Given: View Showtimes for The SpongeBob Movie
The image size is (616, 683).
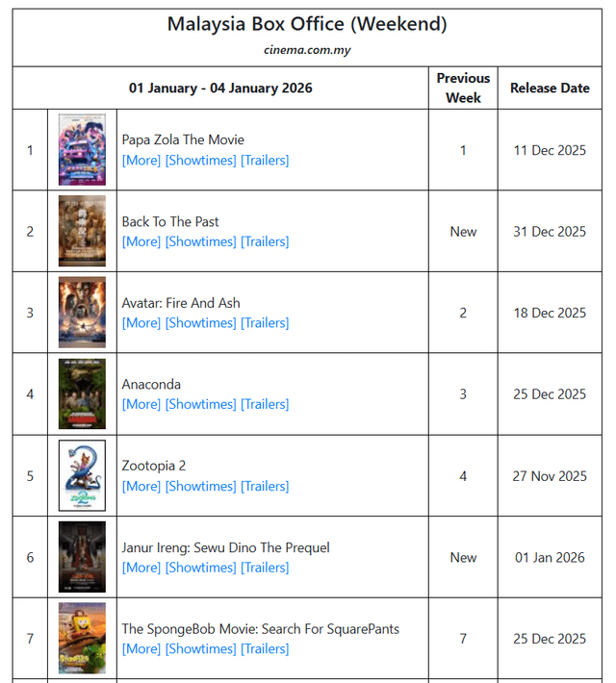Looking at the screenshot, I should coord(200,649).
